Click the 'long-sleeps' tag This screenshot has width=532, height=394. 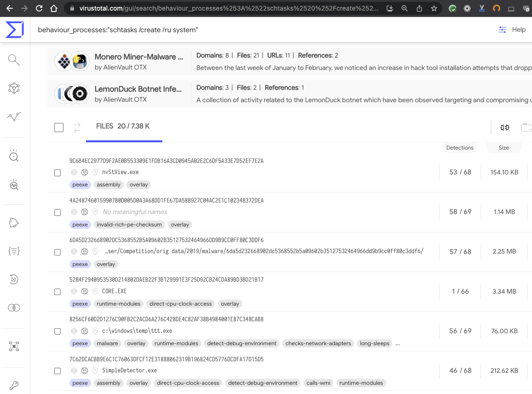[375, 343]
